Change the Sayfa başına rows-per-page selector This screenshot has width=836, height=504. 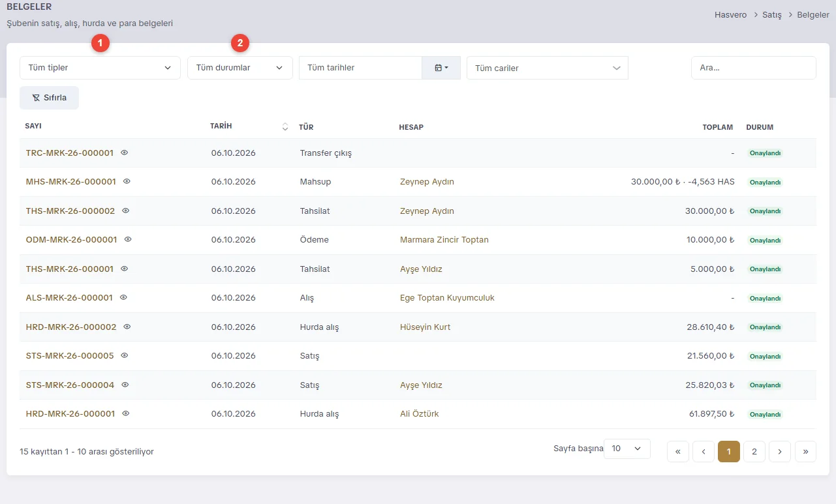point(627,449)
